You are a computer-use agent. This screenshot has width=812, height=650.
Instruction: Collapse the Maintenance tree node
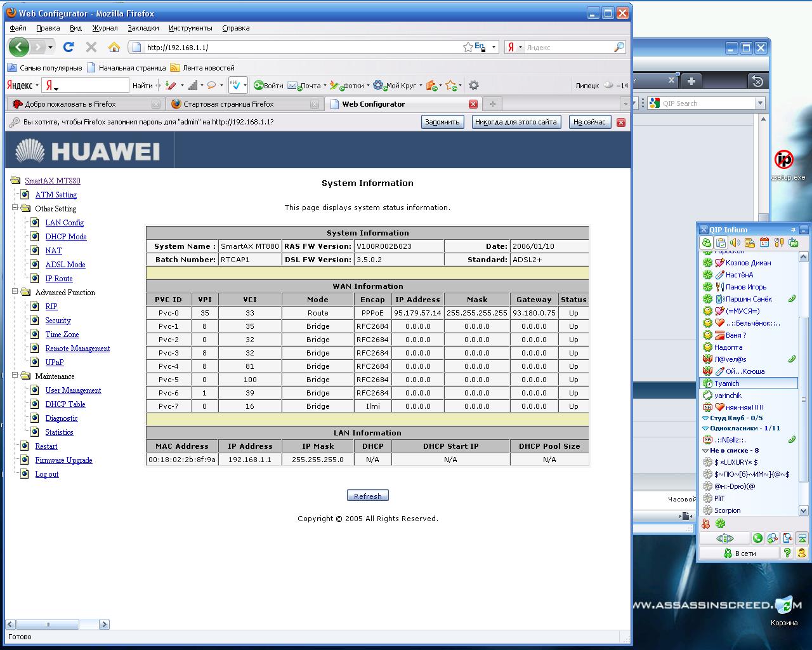tap(15, 376)
